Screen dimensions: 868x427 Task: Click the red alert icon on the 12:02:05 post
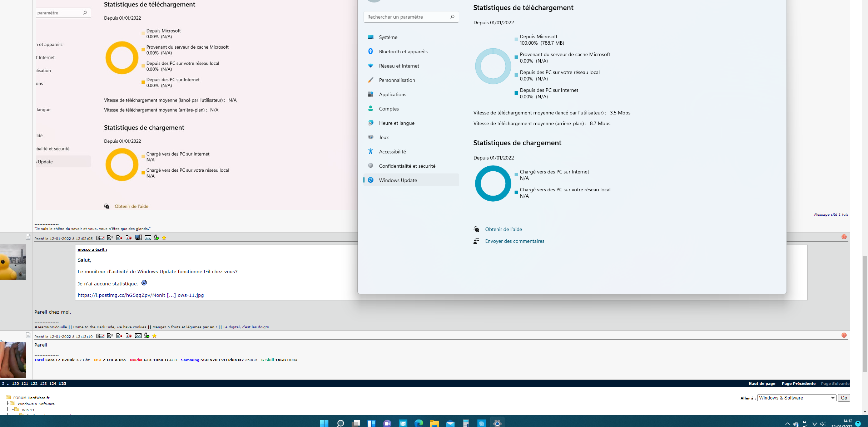pyautogui.click(x=844, y=237)
